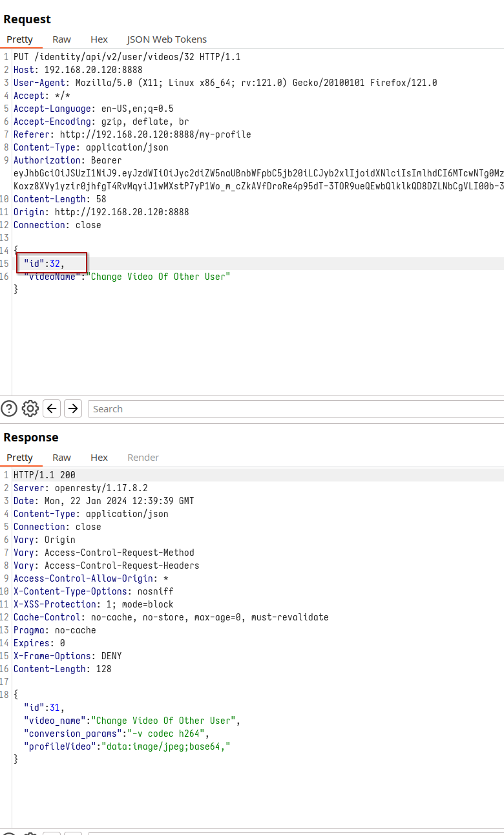504x835 pixels.
Task: Show the Response Render tab
Action: [143, 458]
